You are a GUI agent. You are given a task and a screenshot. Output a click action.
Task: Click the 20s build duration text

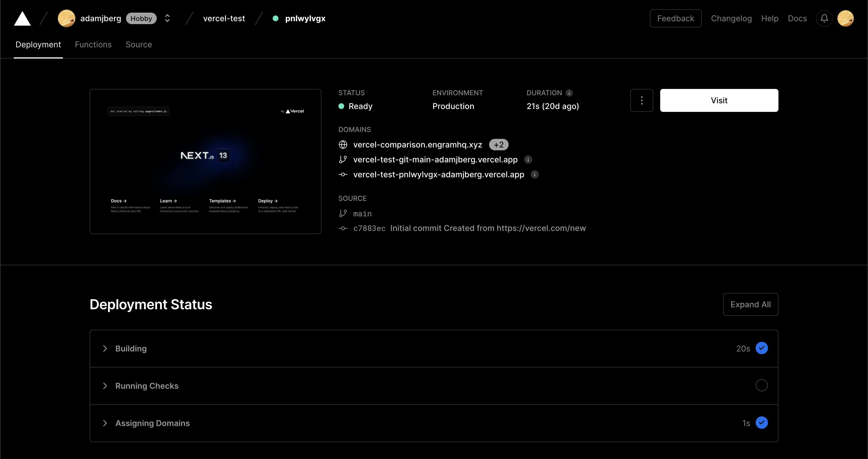(x=743, y=349)
